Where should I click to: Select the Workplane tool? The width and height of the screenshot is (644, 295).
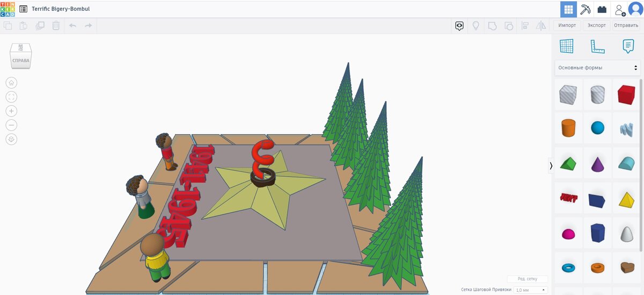[x=567, y=46]
